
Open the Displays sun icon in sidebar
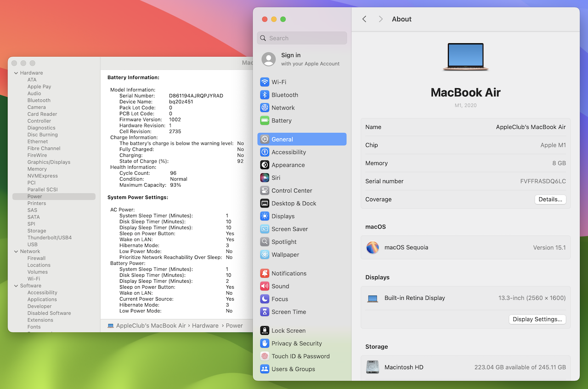265,216
